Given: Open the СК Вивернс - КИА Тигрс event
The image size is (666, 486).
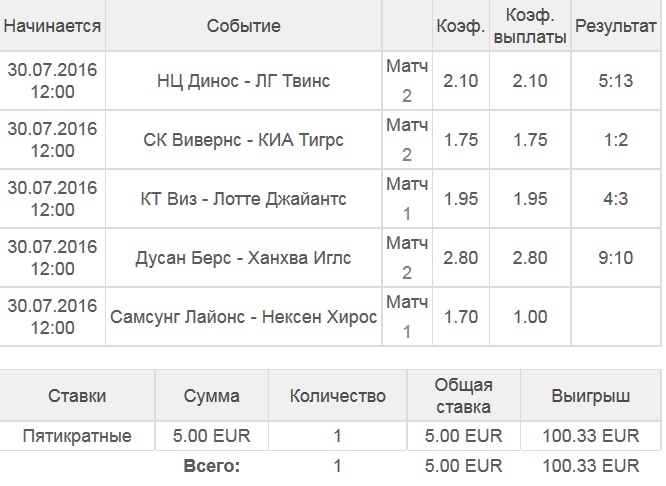Looking at the screenshot, I should [244, 139].
